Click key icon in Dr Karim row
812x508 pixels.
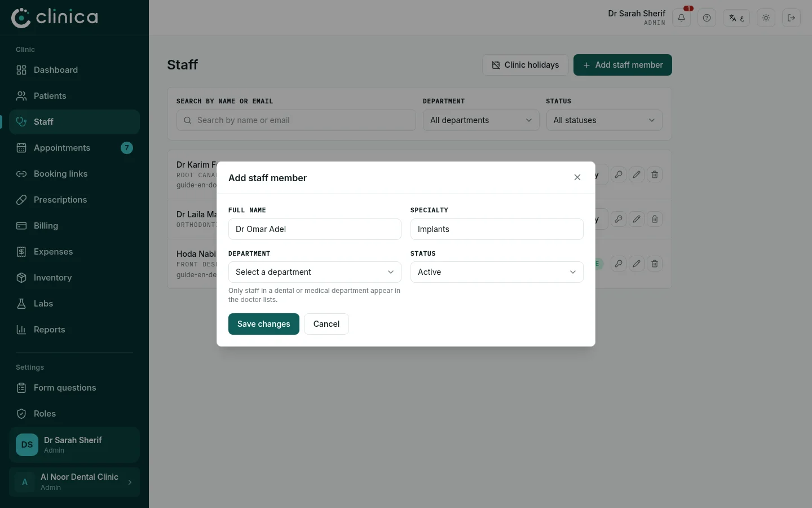(619, 174)
